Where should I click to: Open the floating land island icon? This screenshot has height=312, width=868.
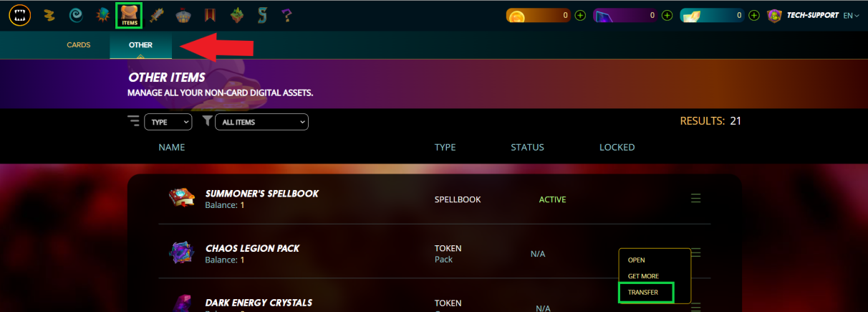coord(237,14)
